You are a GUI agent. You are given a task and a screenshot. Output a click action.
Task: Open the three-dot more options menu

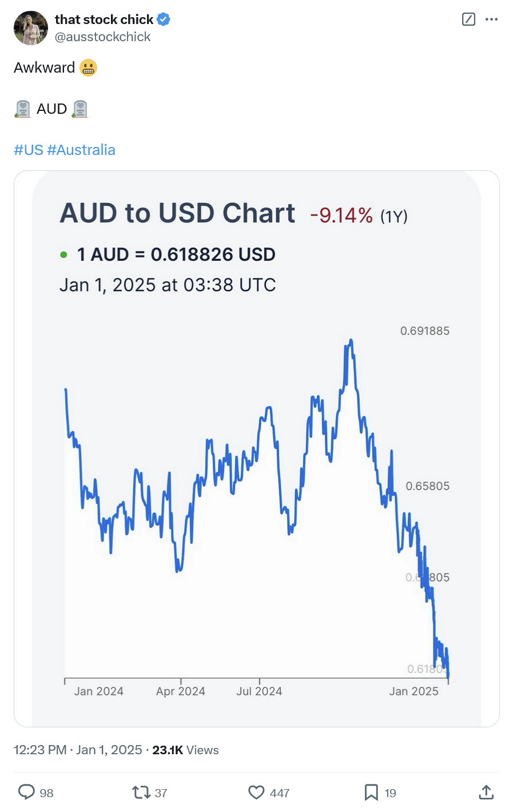[491, 19]
